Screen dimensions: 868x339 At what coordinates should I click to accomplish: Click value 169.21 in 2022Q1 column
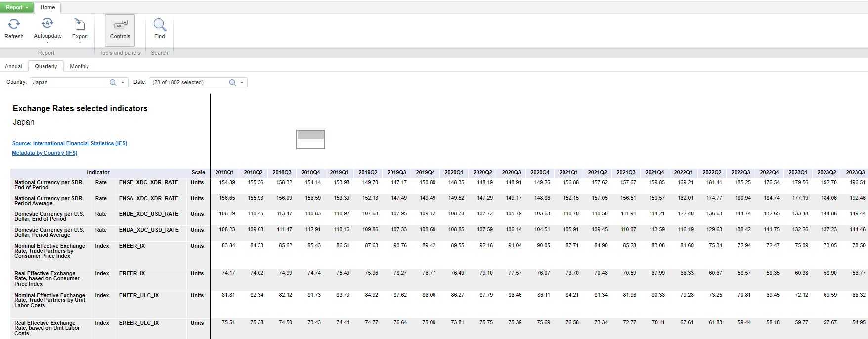[685, 182]
